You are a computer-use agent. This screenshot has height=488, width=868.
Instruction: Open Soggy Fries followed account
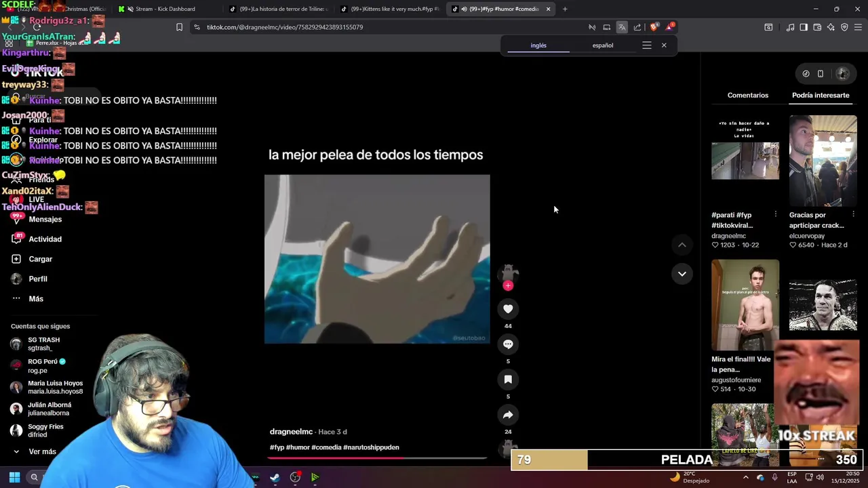pos(45,431)
